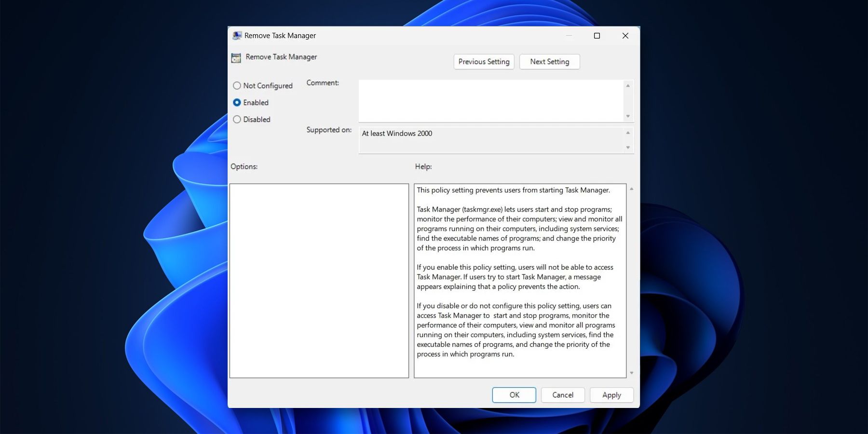Select the Enabled radio button
The image size is (868, 434).
[x=237, y=102]
